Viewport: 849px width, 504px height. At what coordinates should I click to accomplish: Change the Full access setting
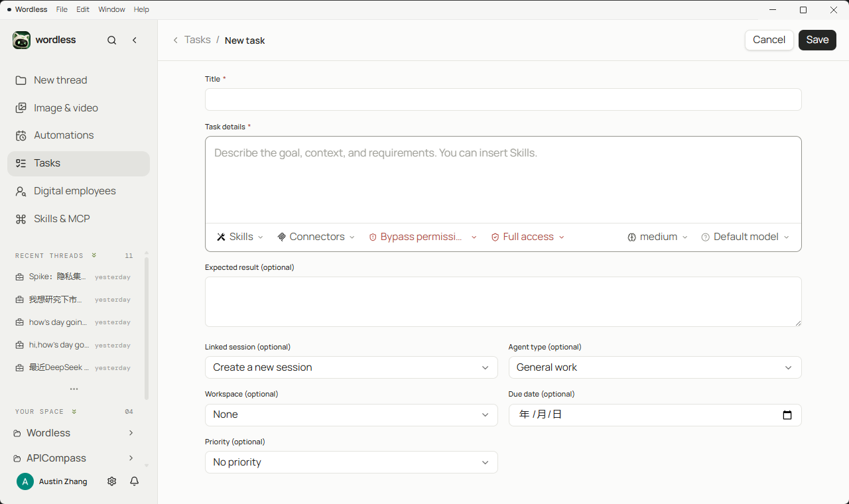tap(528, 237)
